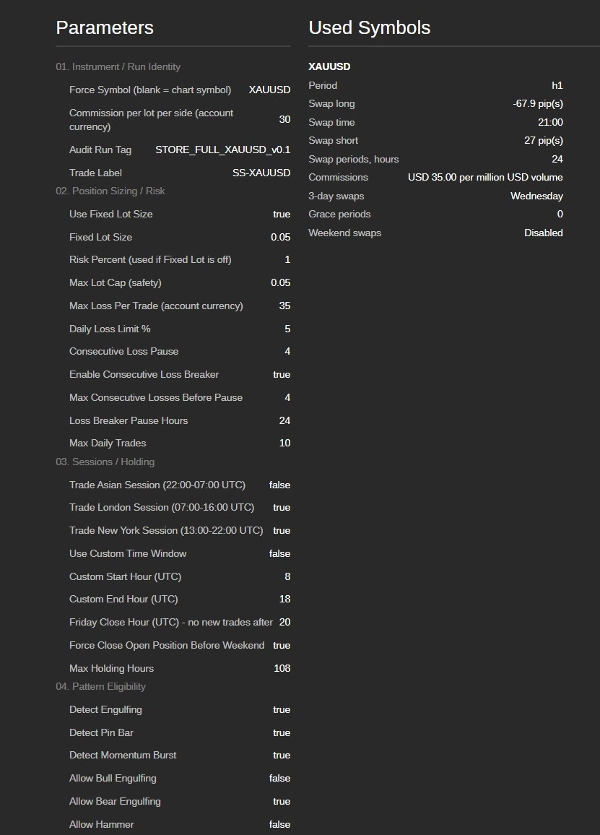Select the XAUUSD force symbol value
This screenshot has width=600, height=835.
[x=269, y=89]
